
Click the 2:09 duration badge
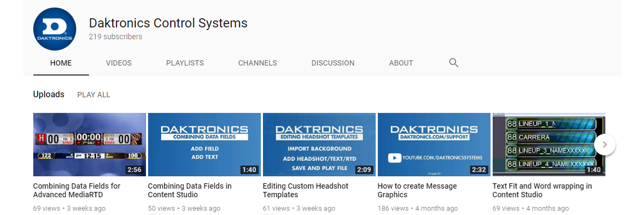364,170
